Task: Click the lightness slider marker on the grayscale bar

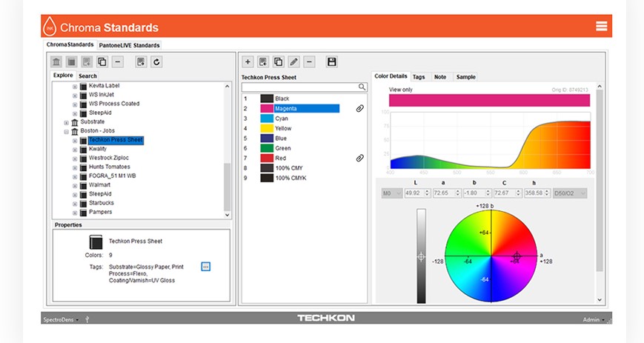Action: point(421,257)
